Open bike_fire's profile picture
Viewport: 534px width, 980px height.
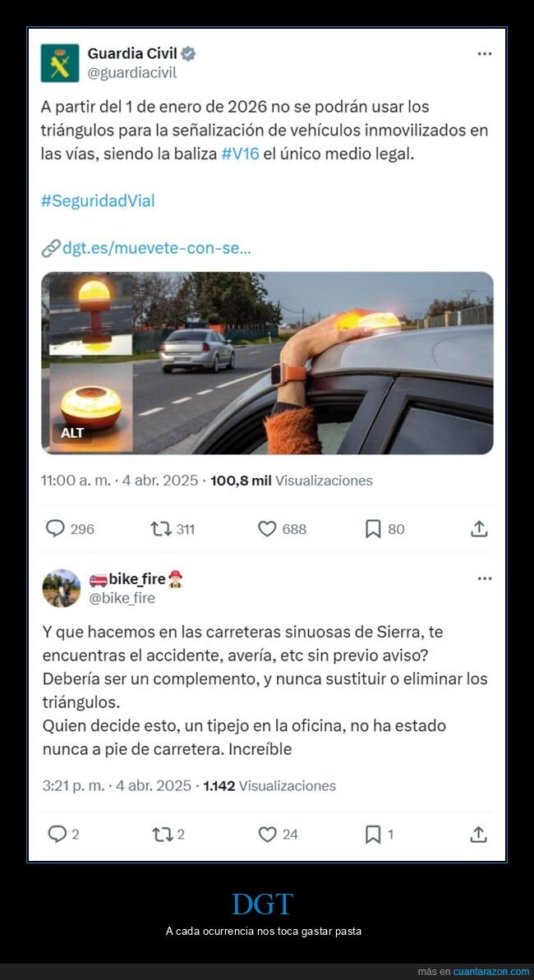click(x=62, y=588)
